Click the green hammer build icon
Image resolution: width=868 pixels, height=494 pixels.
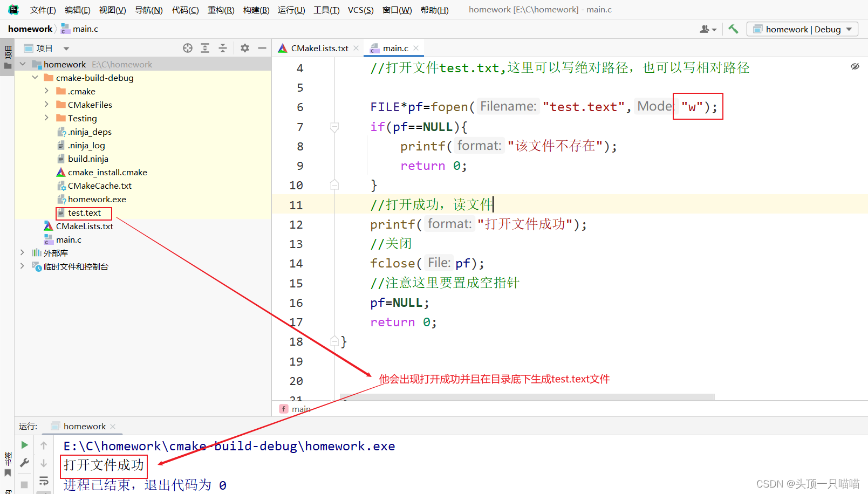[733, 29]
